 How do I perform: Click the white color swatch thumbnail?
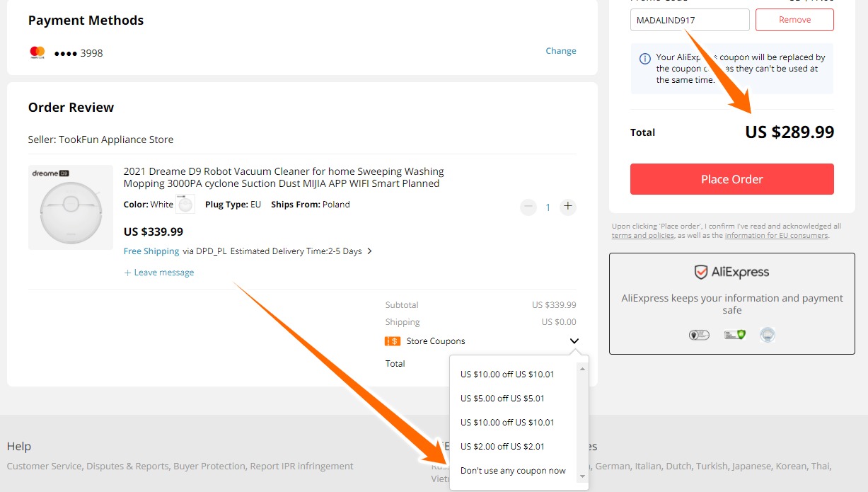click(185, 205)
